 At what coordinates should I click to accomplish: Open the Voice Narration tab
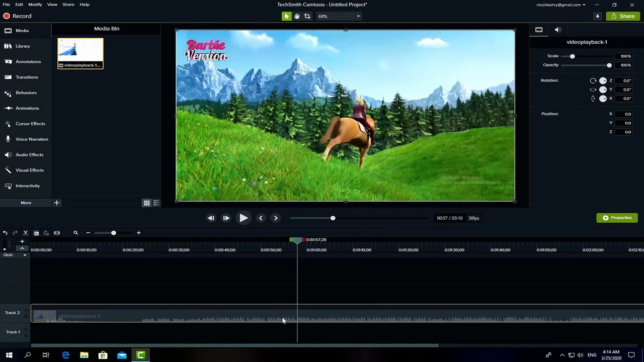coord(26,139)
